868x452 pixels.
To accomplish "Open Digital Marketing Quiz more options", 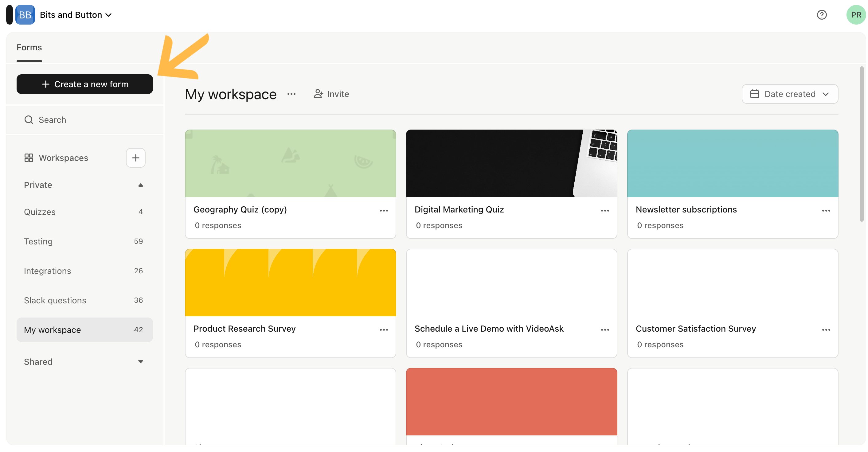I will [x=605, y=211].
